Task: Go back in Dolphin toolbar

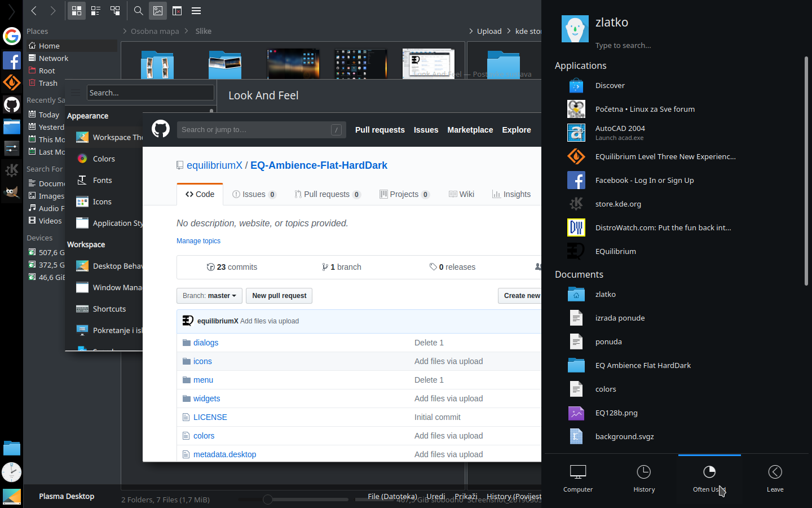Action: pos(34,11)
